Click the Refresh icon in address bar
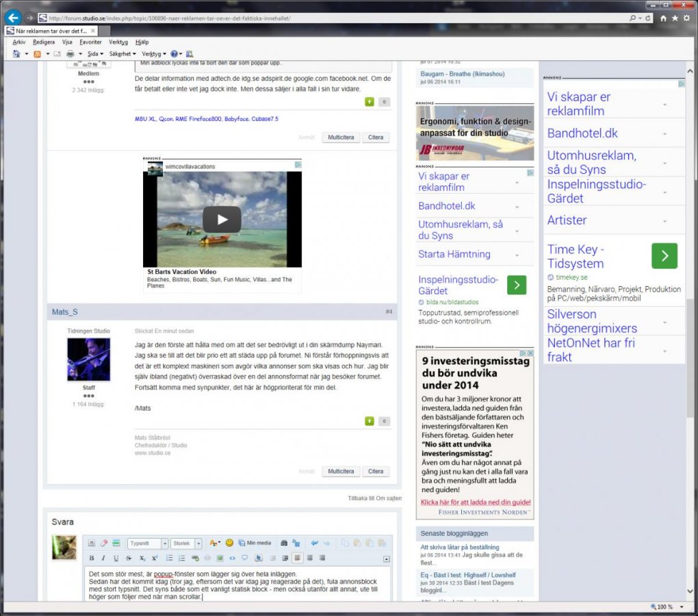698x616 pixels. (648, 18)
